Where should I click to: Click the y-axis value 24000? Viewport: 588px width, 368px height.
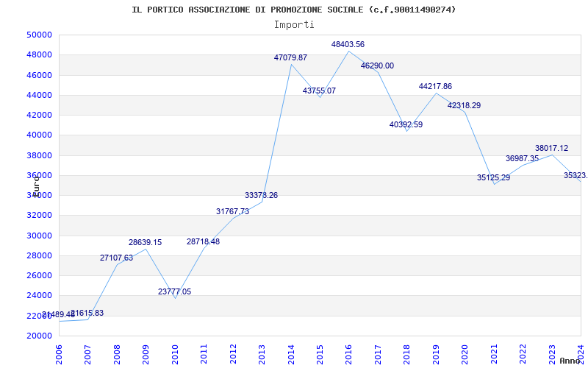pyautogui.click(x=39, y=296)
